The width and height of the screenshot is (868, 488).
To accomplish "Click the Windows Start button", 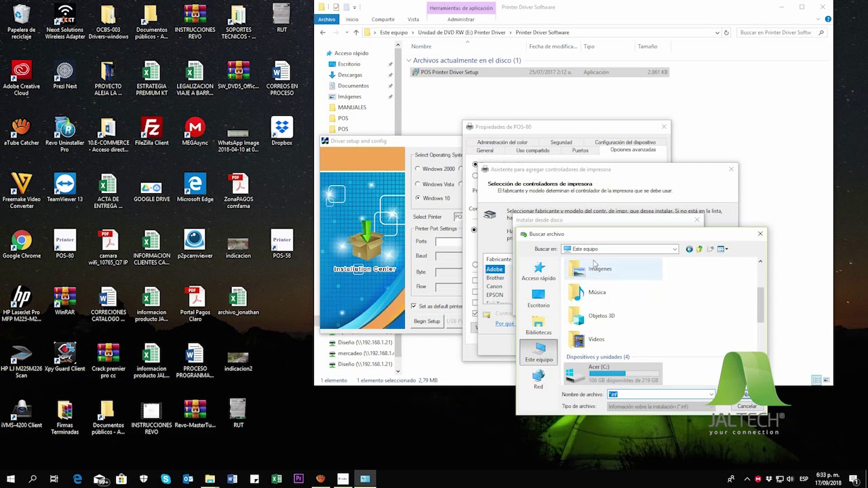I will click(x=10, y=479).
